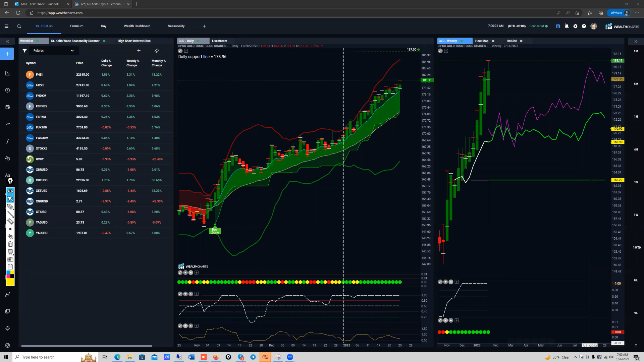Open the globe sidebar icon
The image size is (644, 362).
click(x=7, y=345)
